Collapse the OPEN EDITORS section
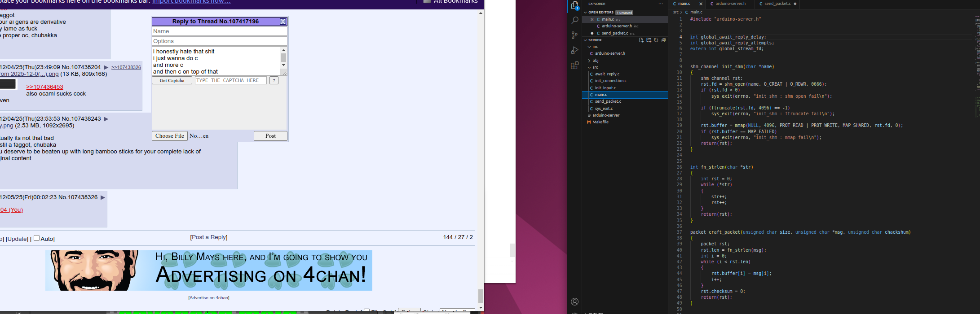The height and width of the screenshot is (314, 980). (585, 13)
